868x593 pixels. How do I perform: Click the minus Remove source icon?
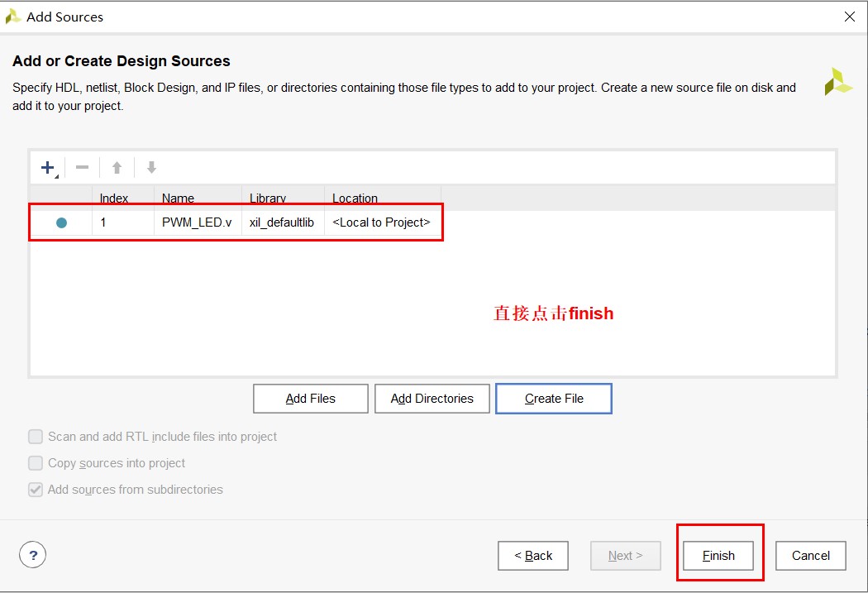[82, 168]
